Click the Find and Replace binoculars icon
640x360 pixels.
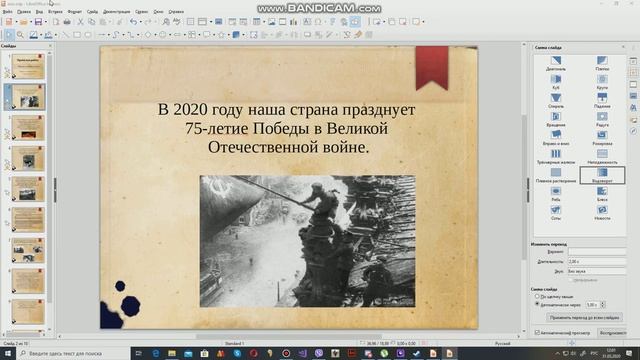tap(166, 22)
